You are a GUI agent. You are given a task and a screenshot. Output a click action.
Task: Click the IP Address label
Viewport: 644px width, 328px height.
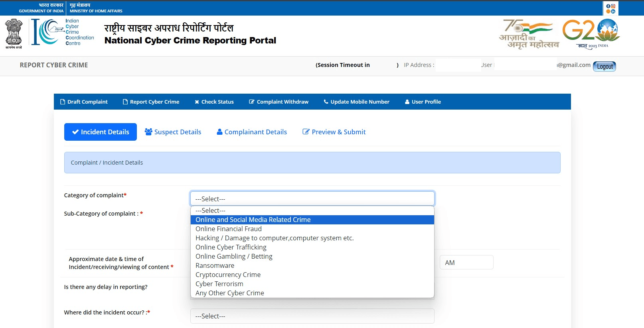click(x=419, y=65)
